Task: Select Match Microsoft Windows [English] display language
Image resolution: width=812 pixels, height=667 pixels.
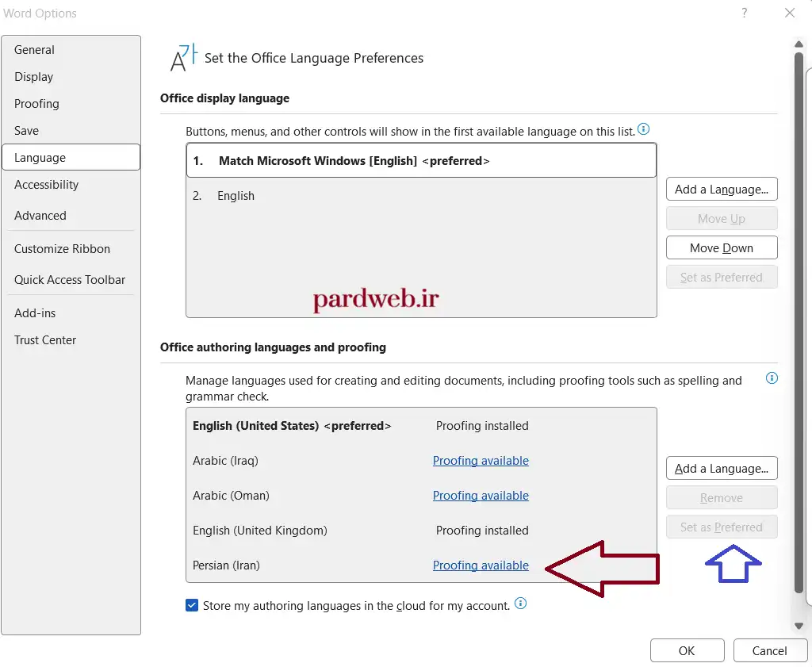Action: 421,160
